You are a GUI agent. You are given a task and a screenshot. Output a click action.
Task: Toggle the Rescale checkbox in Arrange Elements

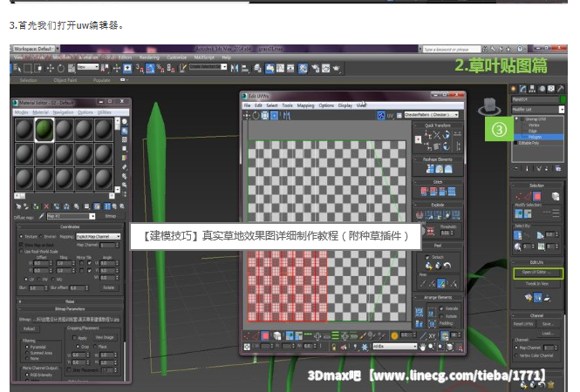(441, 308)
